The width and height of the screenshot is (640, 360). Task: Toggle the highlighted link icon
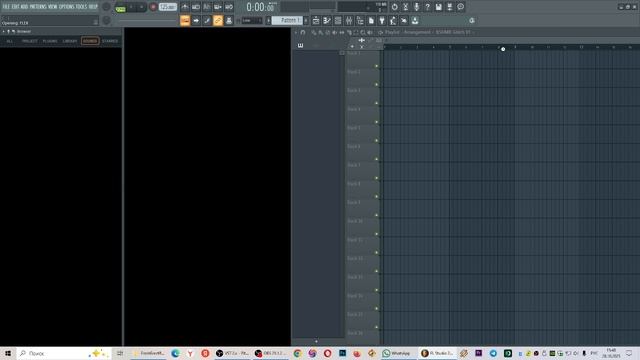218,20
